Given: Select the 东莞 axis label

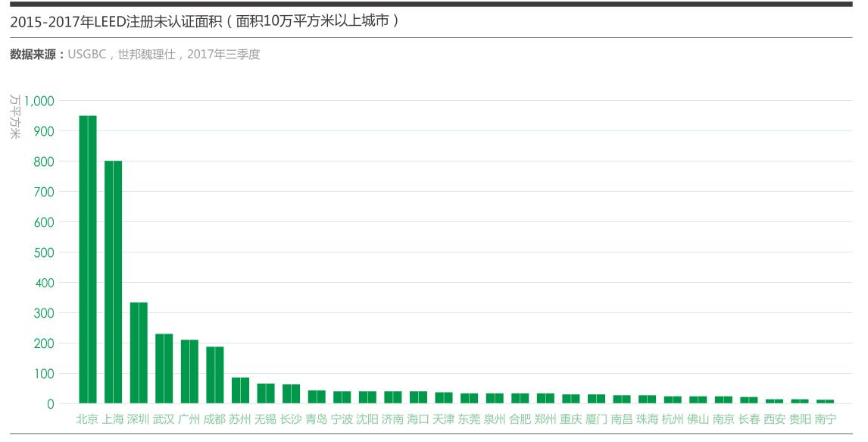Looking at the screenshot, I should [470, 419].
